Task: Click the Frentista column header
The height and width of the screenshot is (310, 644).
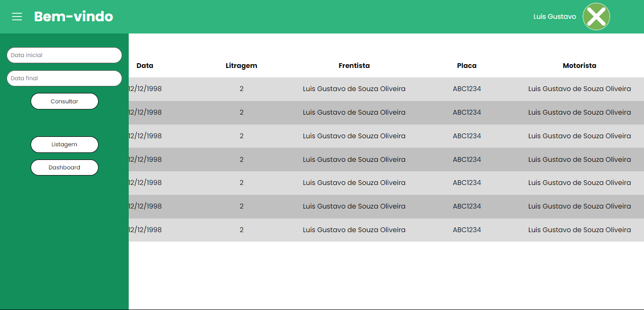Action: pyautogui.click(x=354, y=66)
